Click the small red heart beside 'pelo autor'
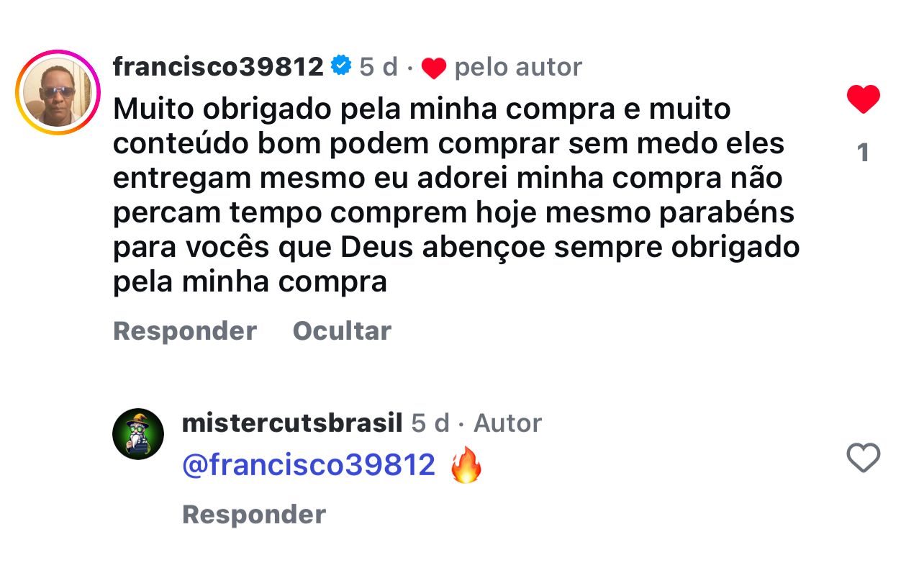Screen dimensions: 924x586 433,68
